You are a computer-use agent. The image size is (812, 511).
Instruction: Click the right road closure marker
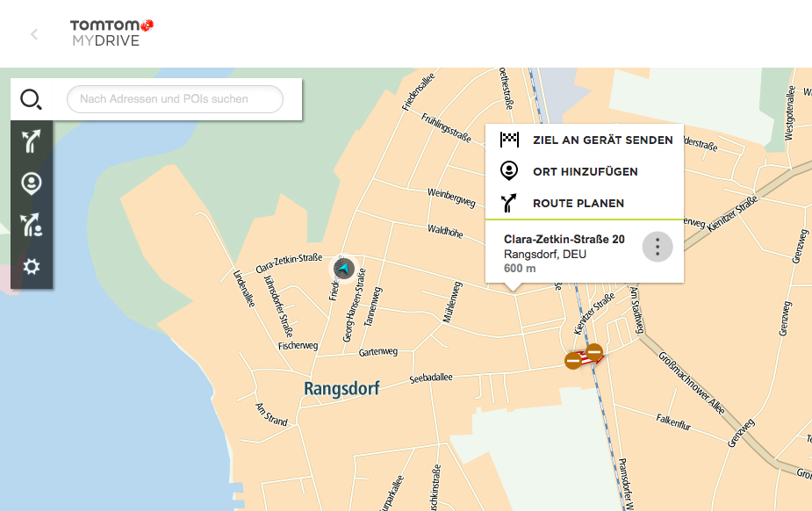[594, 353]
